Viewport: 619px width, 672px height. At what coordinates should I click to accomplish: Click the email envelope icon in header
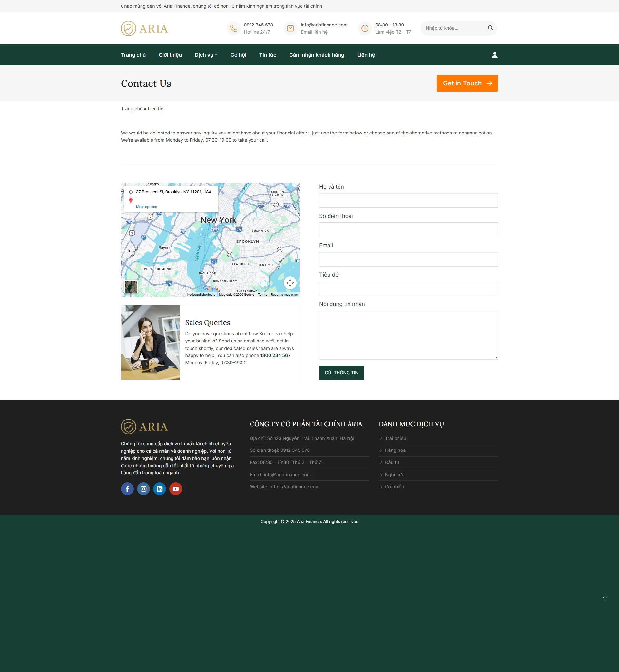tap(290, 28)
